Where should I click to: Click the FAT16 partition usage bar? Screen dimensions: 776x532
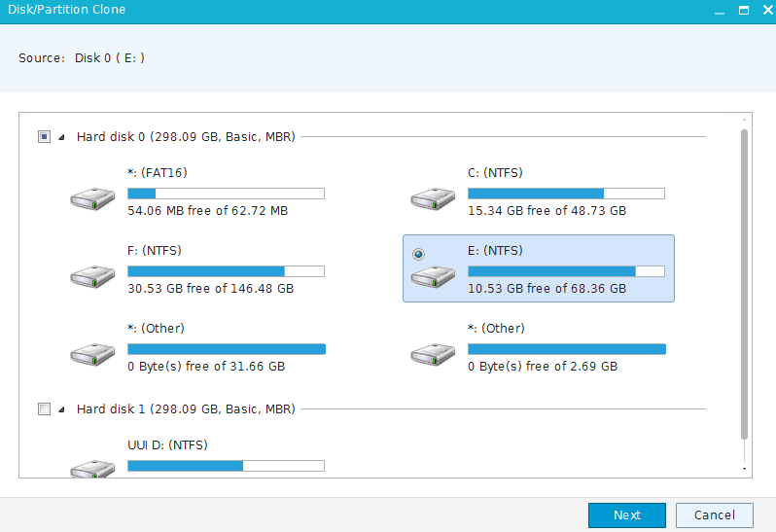coord(227,194)
